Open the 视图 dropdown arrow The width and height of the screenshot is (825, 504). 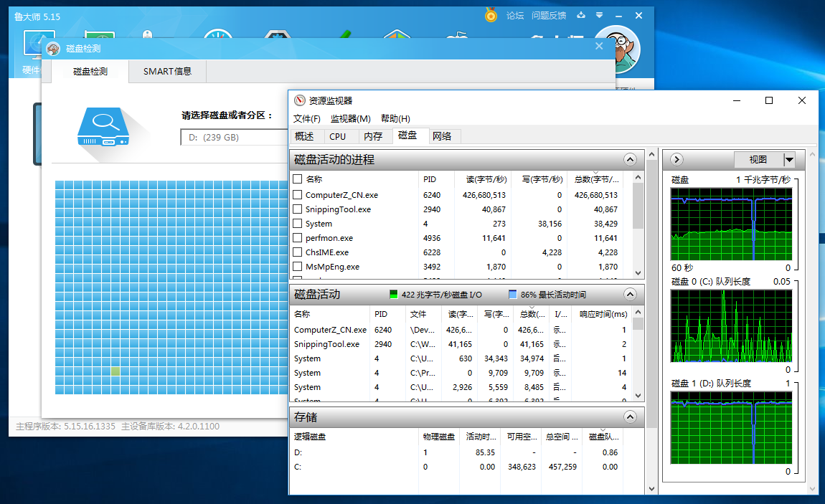click(789, 159)
